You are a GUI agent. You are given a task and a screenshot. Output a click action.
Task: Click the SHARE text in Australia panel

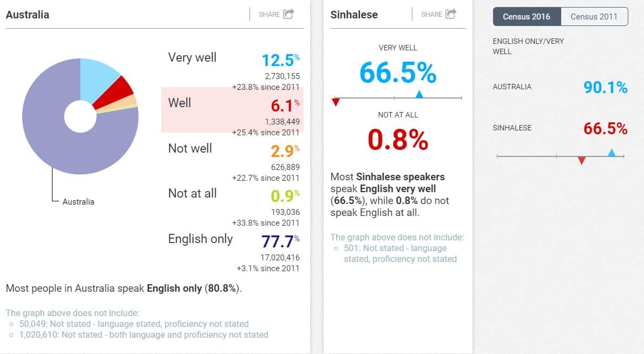click(x=269, y=15)
